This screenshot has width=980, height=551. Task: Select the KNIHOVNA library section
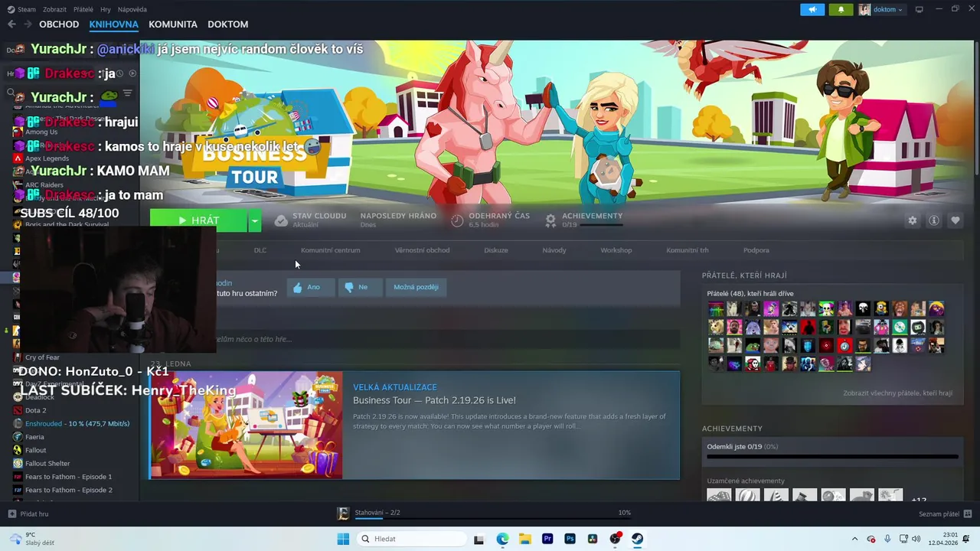113,24
